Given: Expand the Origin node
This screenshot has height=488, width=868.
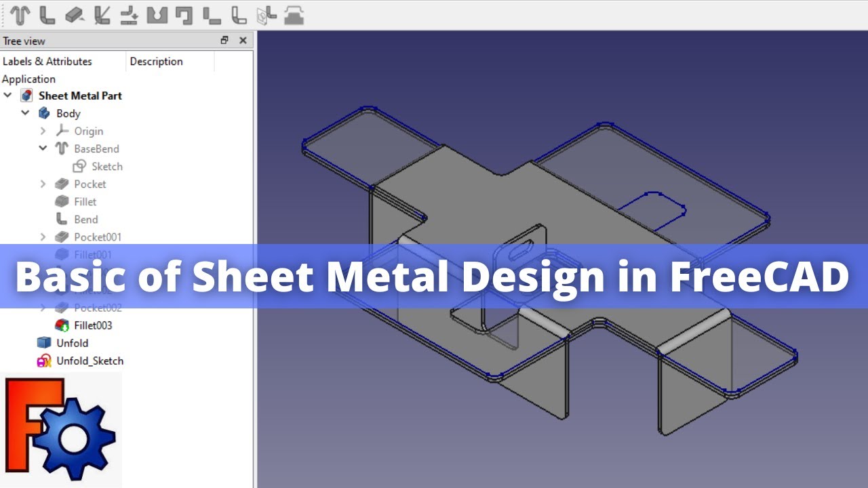Looking at the screenshot, I should coord(43,131).
